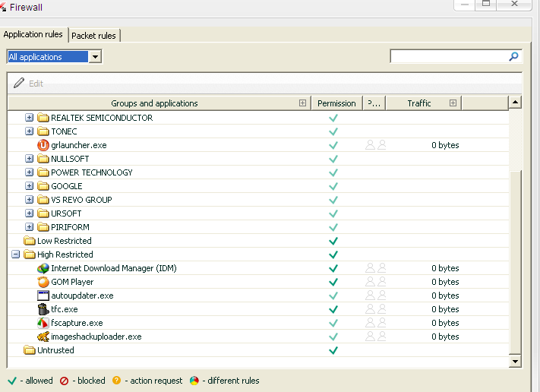Click the GOOGLE folder icon
The image size is (540, 392).
coord(43,186)
